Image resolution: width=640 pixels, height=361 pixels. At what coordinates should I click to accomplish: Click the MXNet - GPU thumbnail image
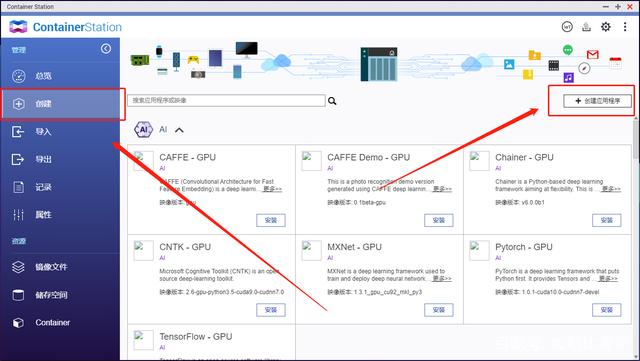(x=311, y=251)
